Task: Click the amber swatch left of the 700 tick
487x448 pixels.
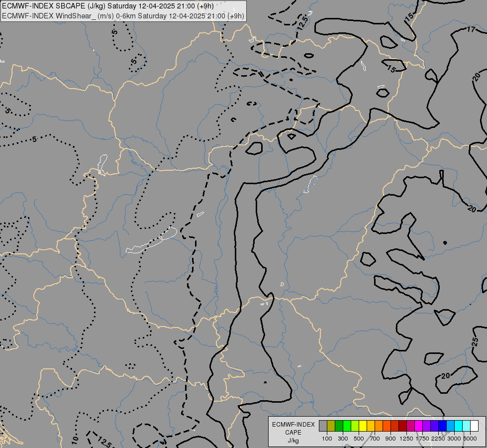Action: 371,426
